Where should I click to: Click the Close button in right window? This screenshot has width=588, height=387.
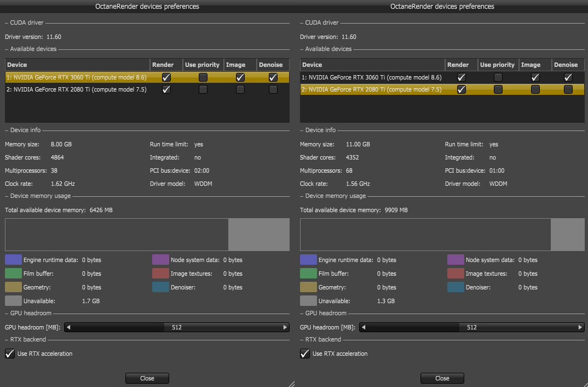[x=442, y=378]
